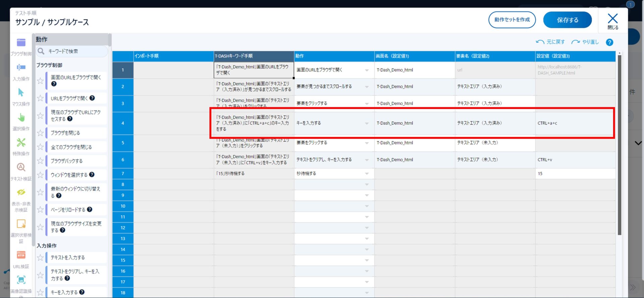Open the テキスト検証 category icon
The height and width of the screenshot is (298, 644).
click(x=21, y=168)
